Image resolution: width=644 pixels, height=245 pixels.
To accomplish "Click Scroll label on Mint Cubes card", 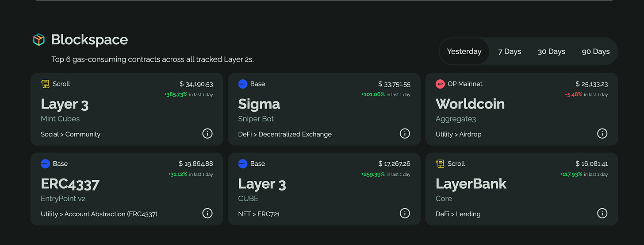I will click(61, 84).
